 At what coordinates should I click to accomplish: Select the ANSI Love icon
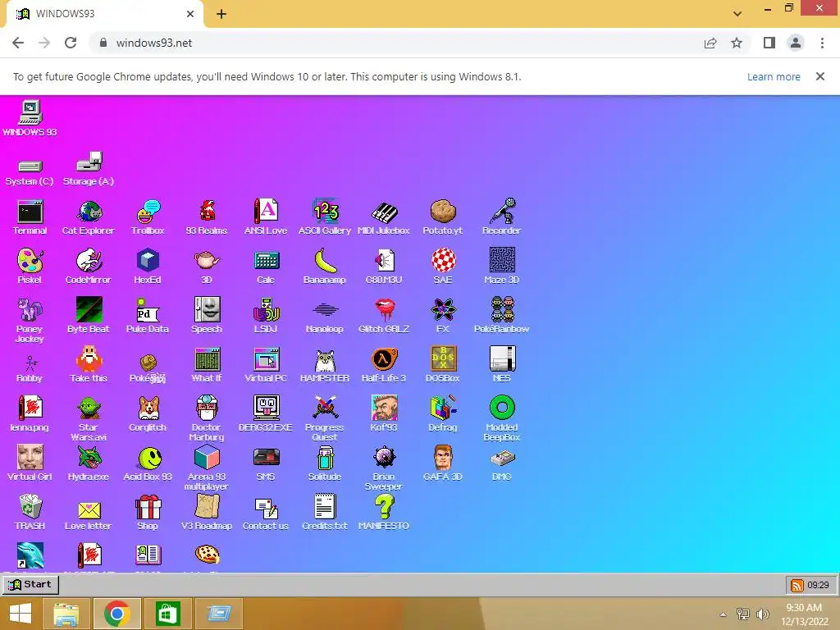[x=266, y=217]
